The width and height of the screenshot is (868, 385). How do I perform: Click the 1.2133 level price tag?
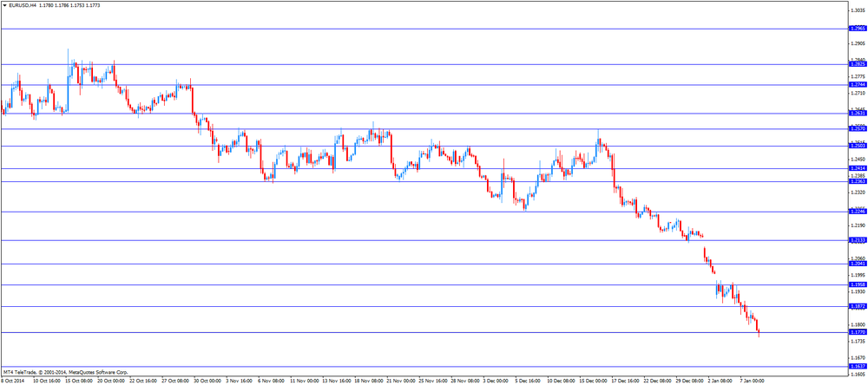click(x=858, y=240)
